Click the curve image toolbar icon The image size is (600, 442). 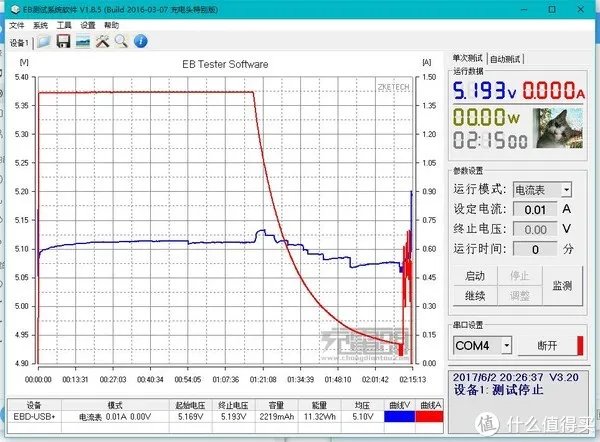[83, 41]
